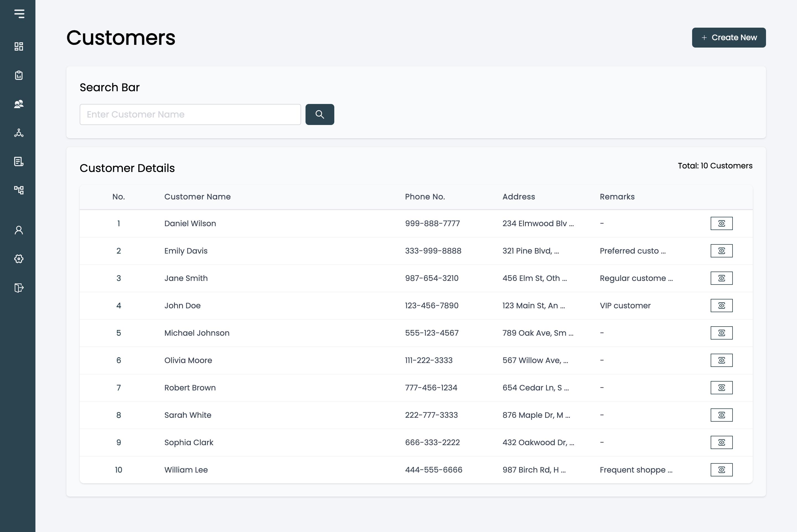Select phone number 987-654-3210
The height and width of the screenshot is (532, 797).
[x=432, y=278]
